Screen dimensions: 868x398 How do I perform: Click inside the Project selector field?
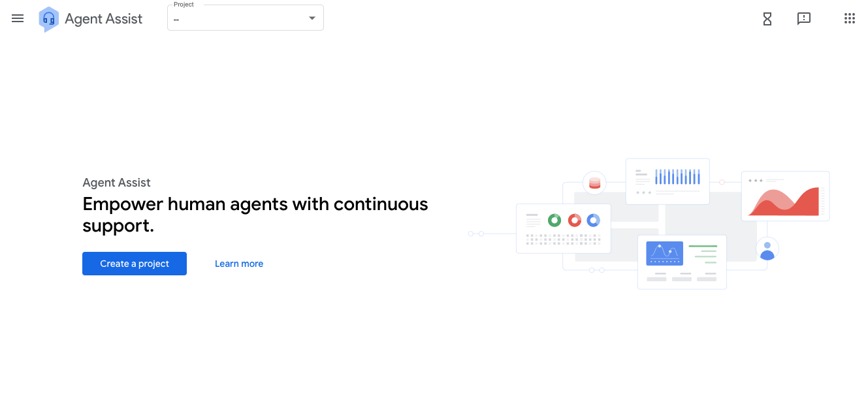246,18
